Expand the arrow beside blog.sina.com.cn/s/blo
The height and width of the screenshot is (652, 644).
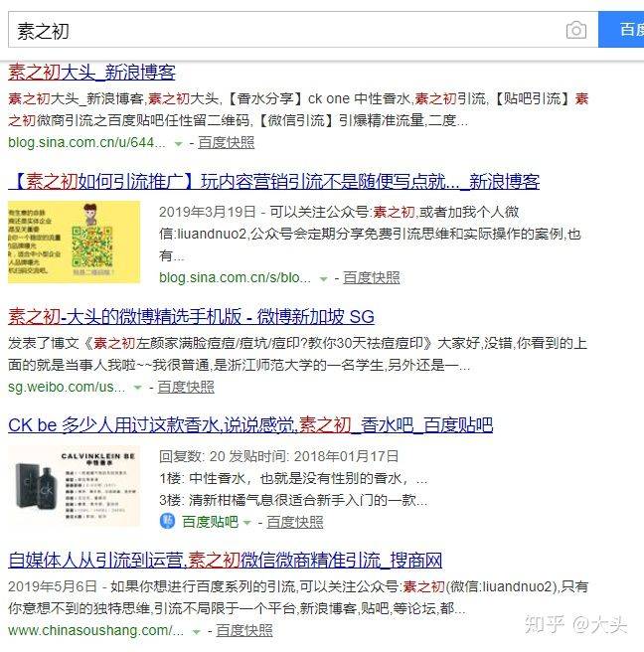point(323,279)
